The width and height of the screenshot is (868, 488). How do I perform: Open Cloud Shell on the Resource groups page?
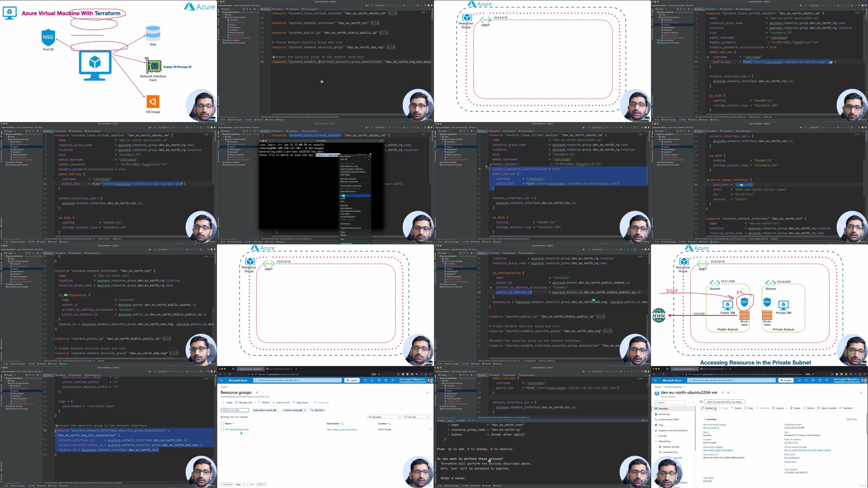point(365,380)
